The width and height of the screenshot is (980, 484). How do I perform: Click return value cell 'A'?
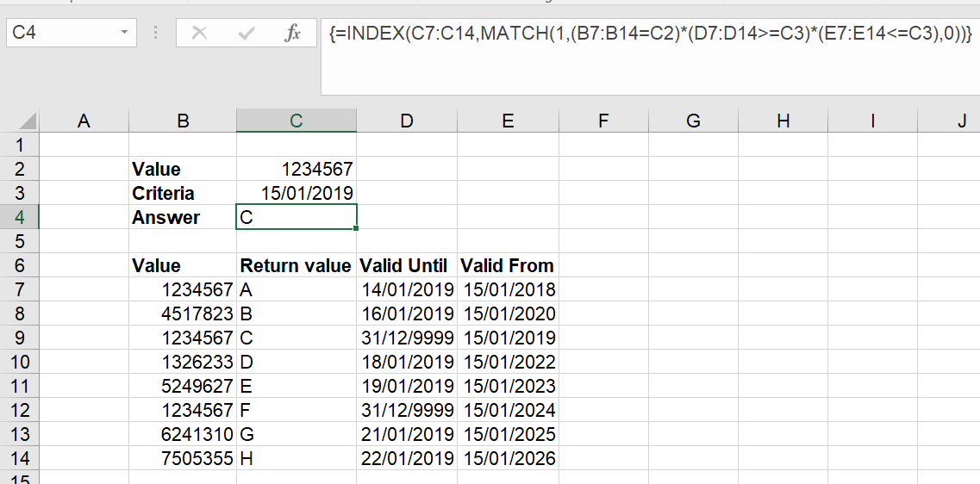tap(296, 289)
